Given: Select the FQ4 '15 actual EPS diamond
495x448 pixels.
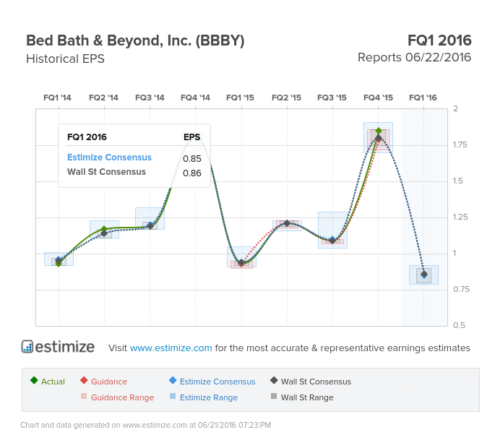Looking at the screenshot, I should point(379,131).
